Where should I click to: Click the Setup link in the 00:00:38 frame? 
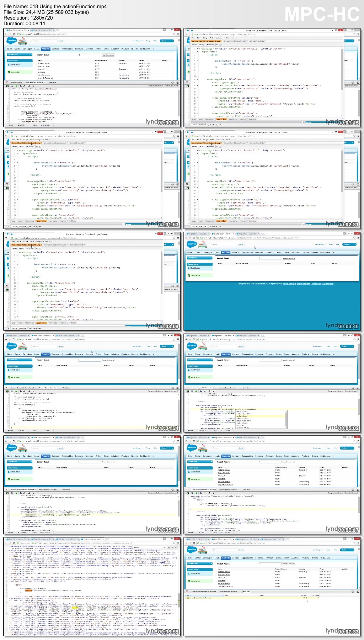pyautogui.click(x=148, y=41)
